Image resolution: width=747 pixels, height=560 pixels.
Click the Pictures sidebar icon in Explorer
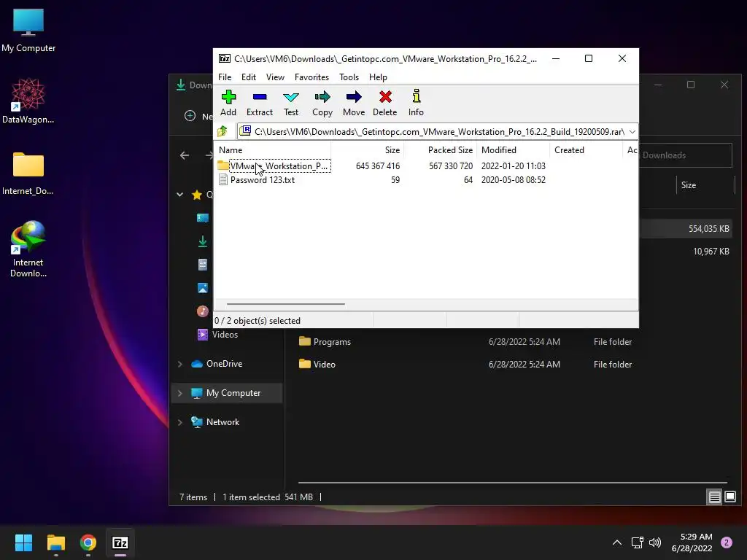[x=203, y=288]
